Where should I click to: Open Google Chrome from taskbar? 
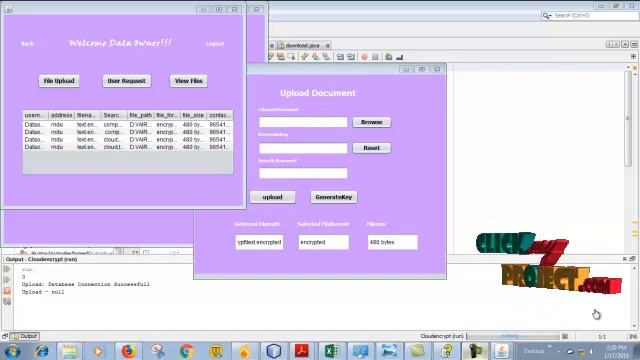[x=187, y=351]
